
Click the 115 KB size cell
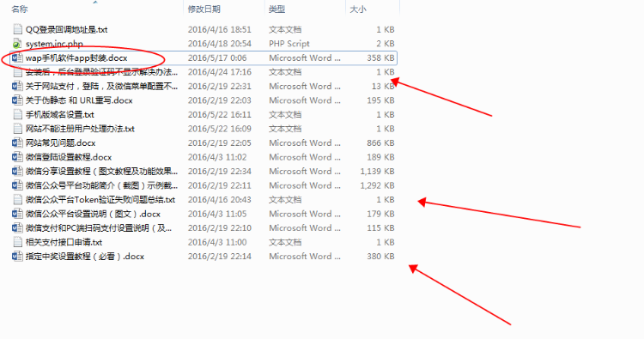[x=380, y=228]
